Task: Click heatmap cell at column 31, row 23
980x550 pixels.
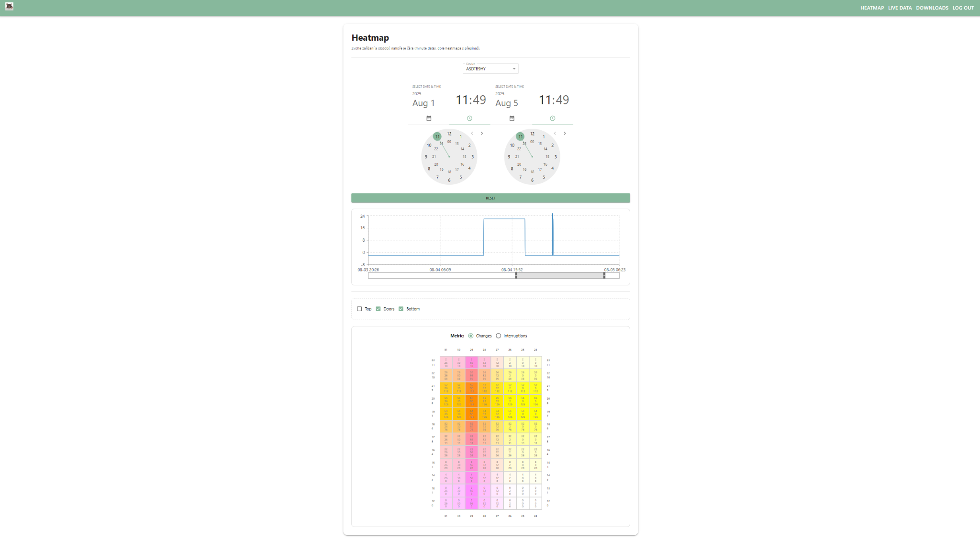Action: 446,363
